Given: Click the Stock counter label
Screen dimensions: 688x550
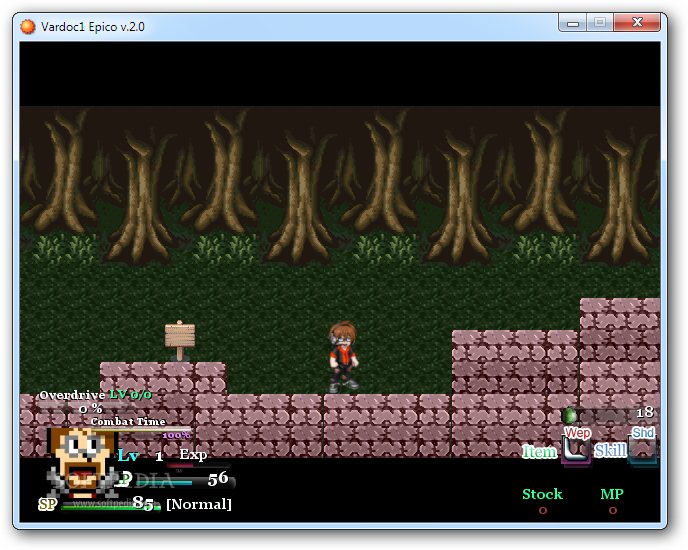Looking at the screenshot, I should pyautogui.click(x=542, y=494).
